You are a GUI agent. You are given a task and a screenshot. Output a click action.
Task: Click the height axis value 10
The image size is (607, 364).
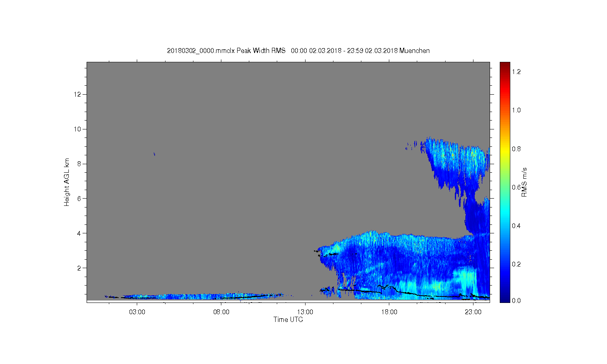[79, 129]
